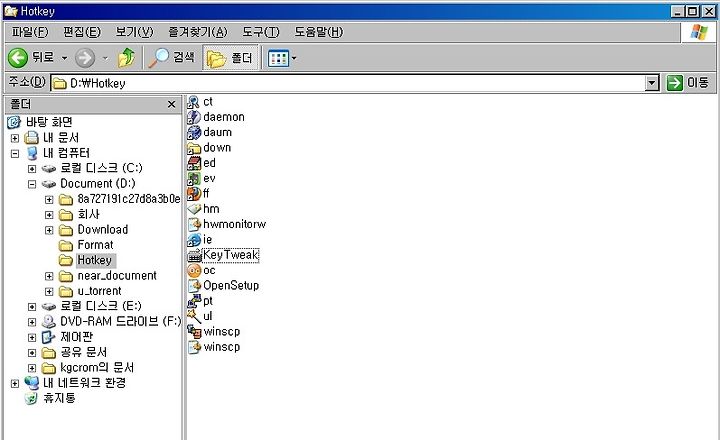Open the ct shortcut icon

193,102
